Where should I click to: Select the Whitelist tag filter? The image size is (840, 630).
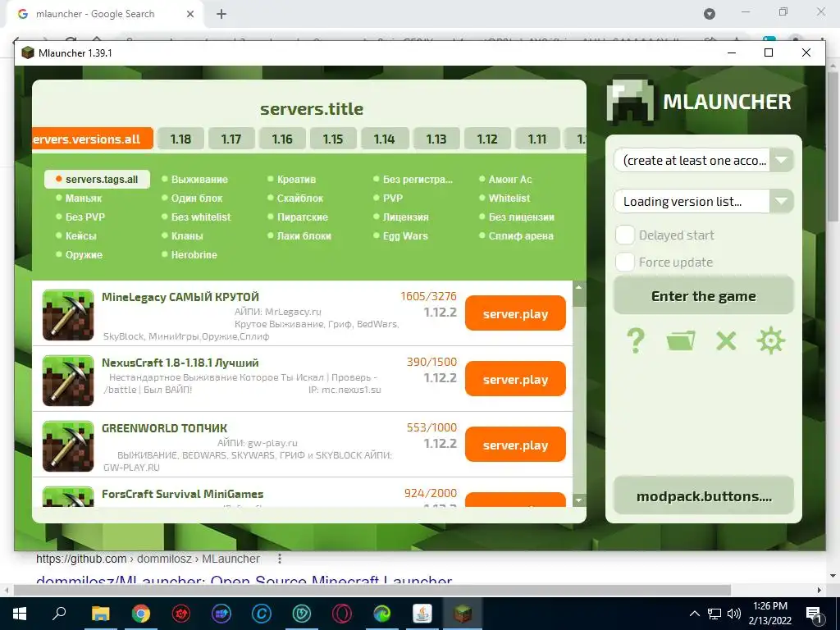[x=504, y=199]
